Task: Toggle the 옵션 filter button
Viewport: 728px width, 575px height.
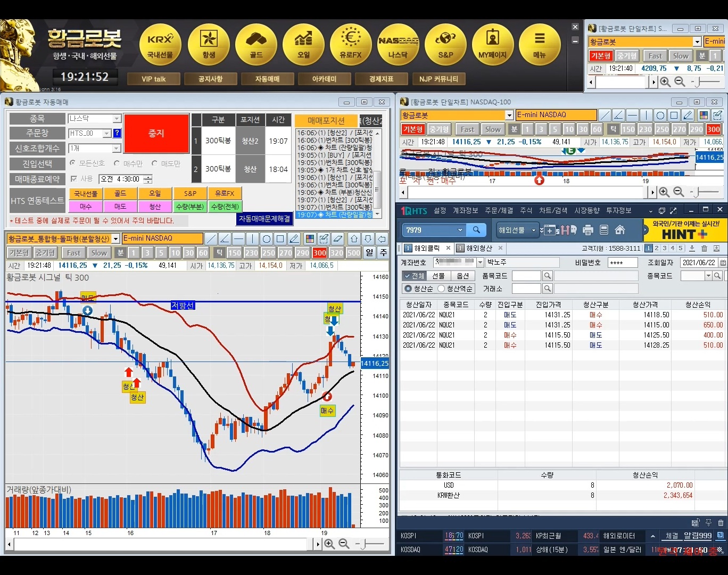Action: (463, 276)
